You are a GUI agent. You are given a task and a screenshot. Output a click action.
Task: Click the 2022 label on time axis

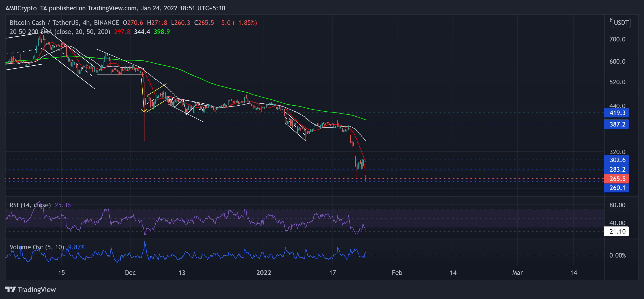click(x=264, y=273)
